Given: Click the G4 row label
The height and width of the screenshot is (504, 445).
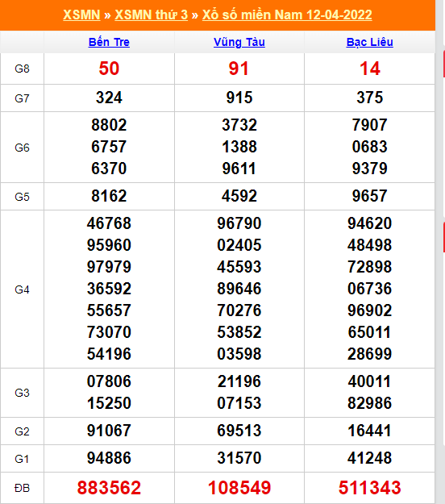Looking at the screenshot, I should click(23, 289).
